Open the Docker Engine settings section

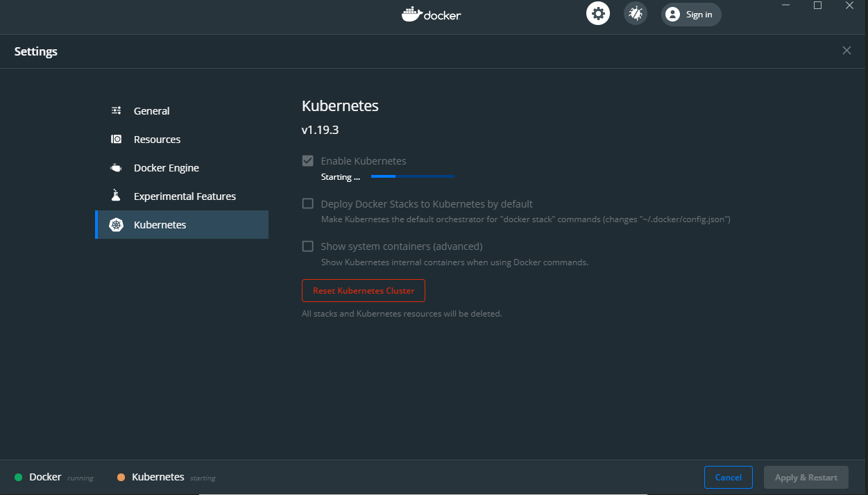tap(182, 168)
